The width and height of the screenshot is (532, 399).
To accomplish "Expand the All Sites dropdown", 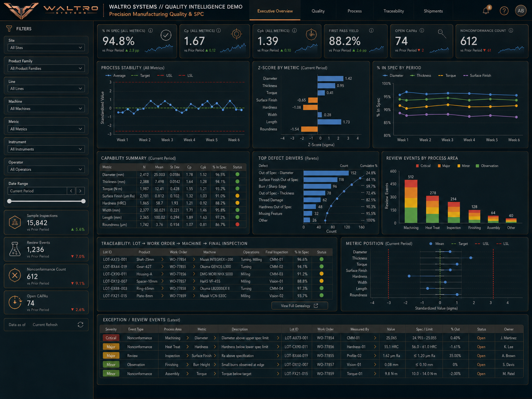I will tap(46, 48).
